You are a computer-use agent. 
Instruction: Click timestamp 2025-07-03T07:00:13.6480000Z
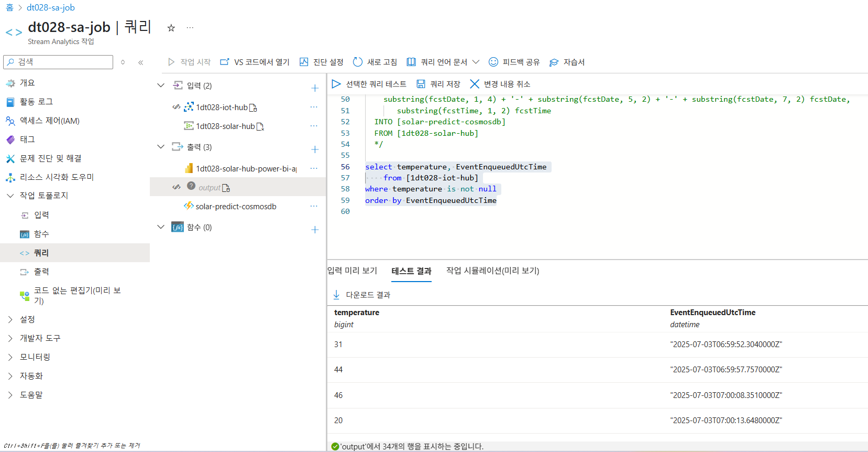(726, 421)
